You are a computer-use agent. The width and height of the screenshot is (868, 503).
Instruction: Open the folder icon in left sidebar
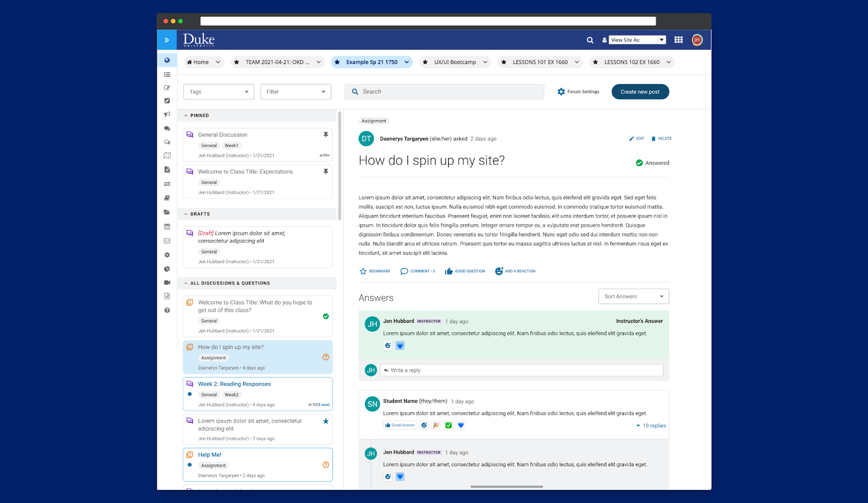pyautogui.click(x=167, y=212)
